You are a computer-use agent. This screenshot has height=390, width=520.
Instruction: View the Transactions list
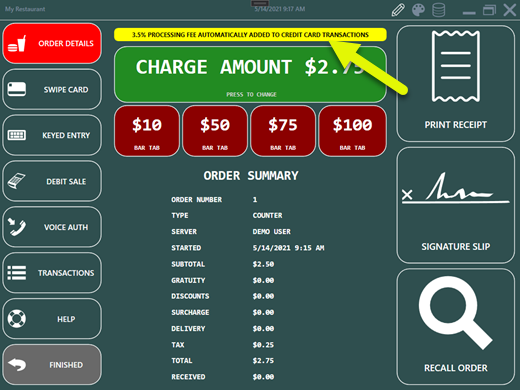click(x=52, y=273)
